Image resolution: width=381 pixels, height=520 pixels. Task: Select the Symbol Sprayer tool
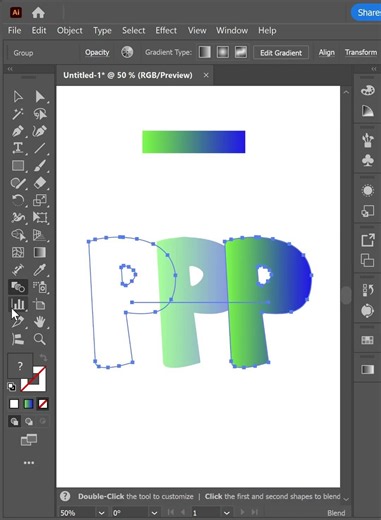click(x=40, y=287)
